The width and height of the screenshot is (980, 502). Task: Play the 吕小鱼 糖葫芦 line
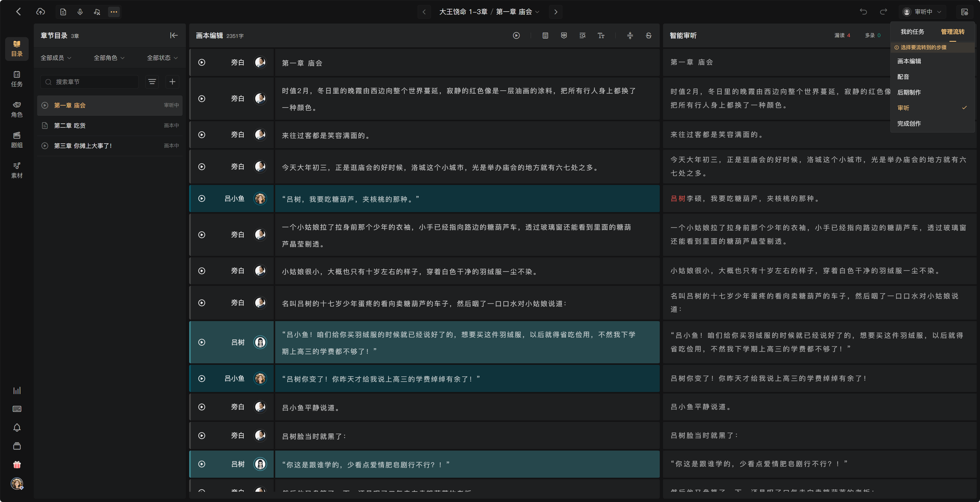[x=202, y=199]
